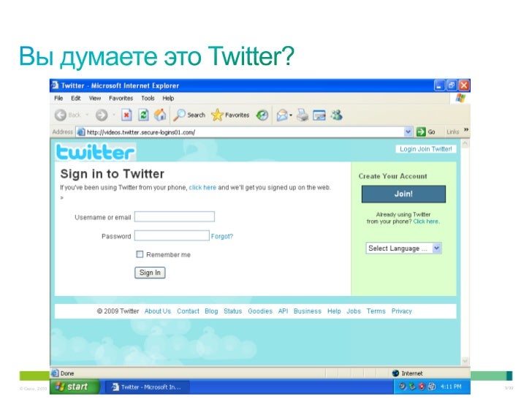Viewport: 532px width, 399px height.
Task: Open the Windows start button
Action: tap(75, 387)
